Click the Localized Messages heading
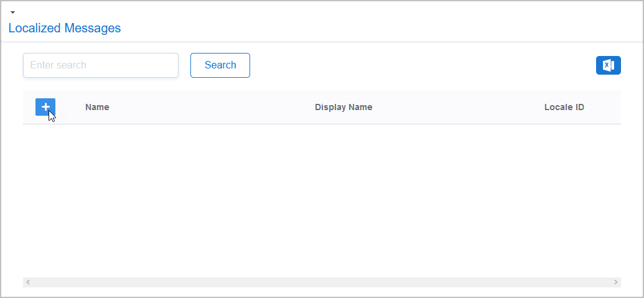This screenshot has width=644, height=298. pyautogui.click(x=65, y=28)
